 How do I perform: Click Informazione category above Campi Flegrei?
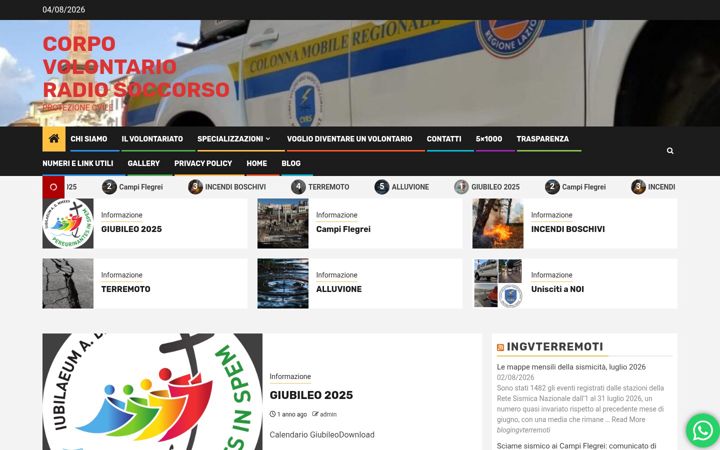click(x=337, y=215)
